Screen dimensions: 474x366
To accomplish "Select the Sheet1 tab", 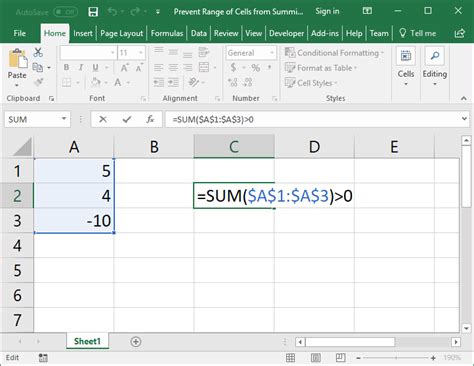I will click(87, 341).
